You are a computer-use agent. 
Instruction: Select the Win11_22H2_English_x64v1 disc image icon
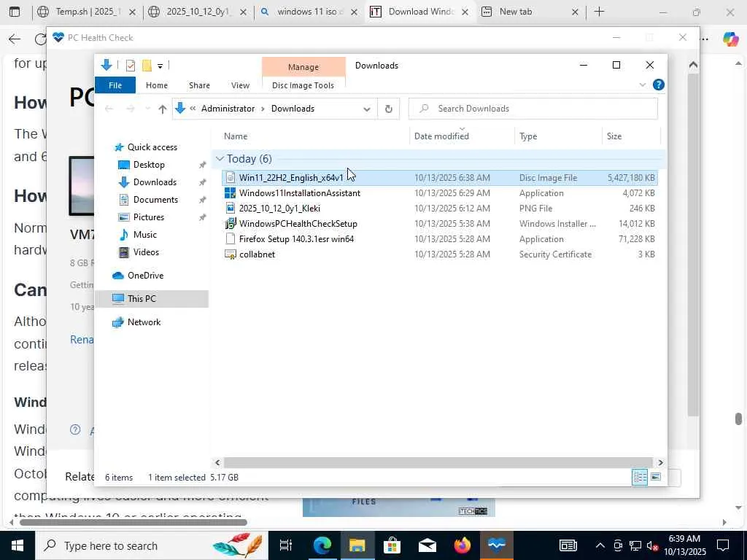point(230,178)
